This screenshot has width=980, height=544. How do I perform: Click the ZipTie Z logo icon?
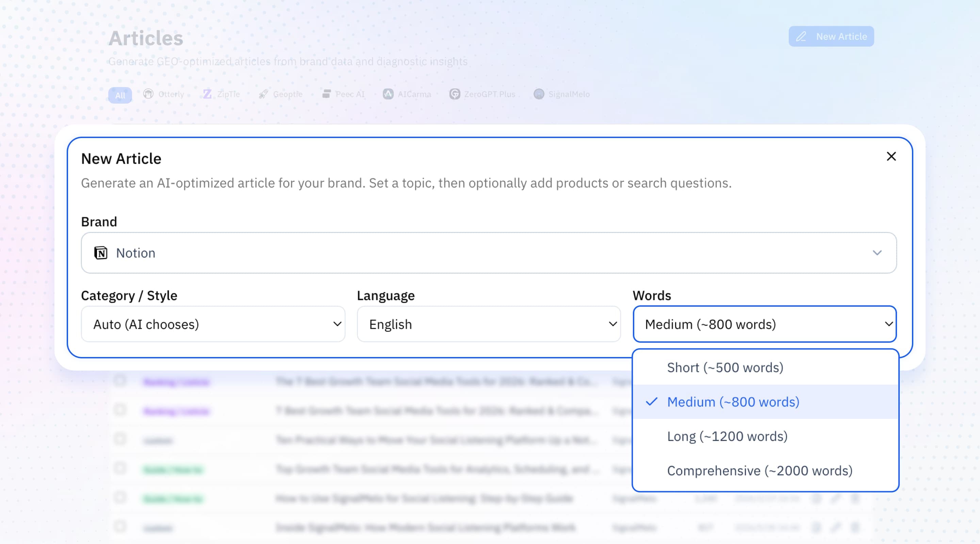pyautogui.click(x=207, y=94)
